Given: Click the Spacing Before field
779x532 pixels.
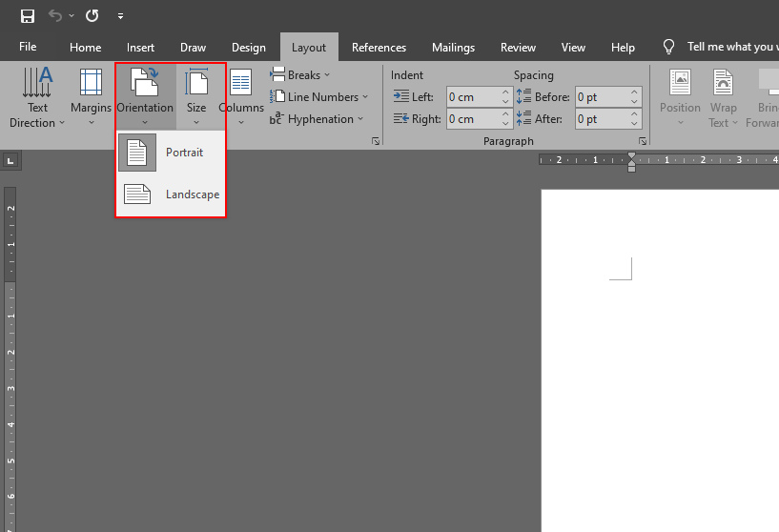Looking at the screenshot, I should coord(603,97).
